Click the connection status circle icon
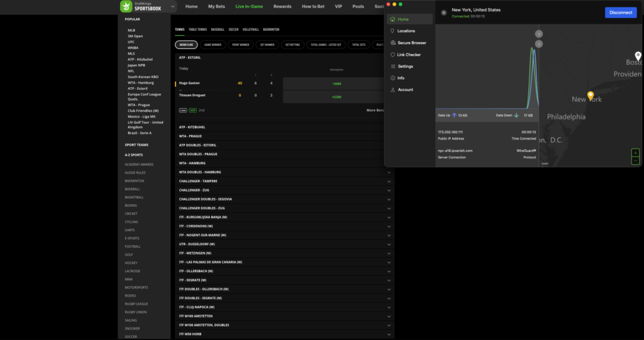644x340 pixels. click(x=443, y=13)
